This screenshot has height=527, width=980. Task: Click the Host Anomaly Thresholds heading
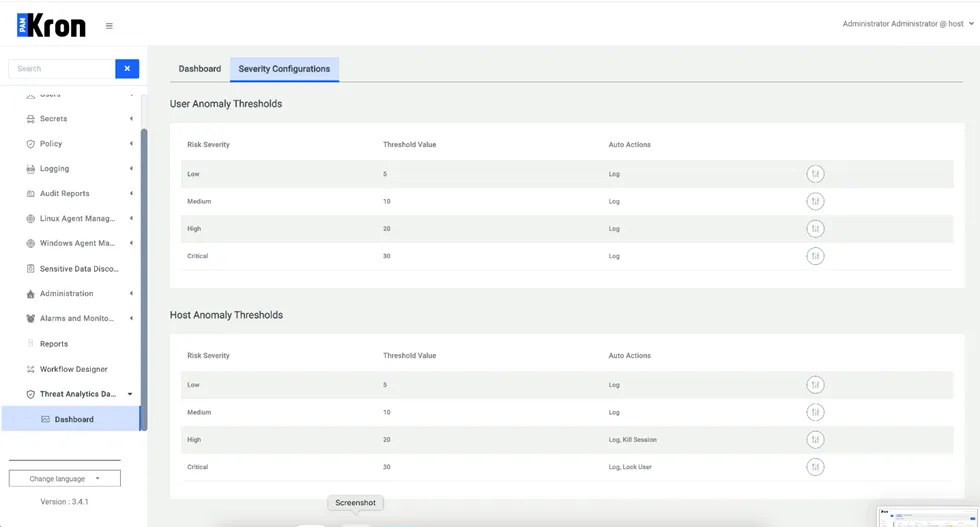(x=226, y=315)
